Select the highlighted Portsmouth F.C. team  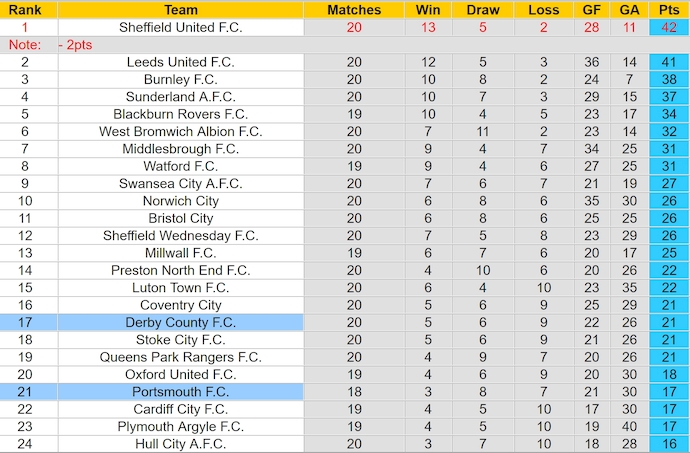[x=180, y=392]
